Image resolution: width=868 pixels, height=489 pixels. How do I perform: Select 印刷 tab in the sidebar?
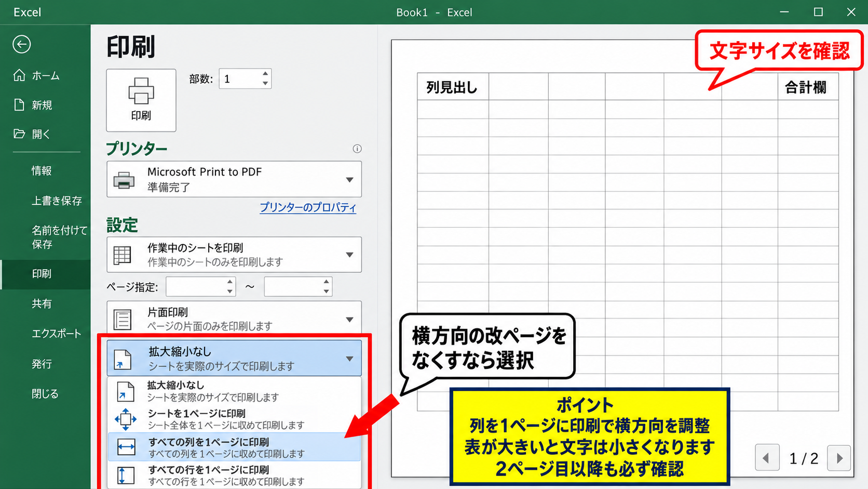(x=45, y=274)
